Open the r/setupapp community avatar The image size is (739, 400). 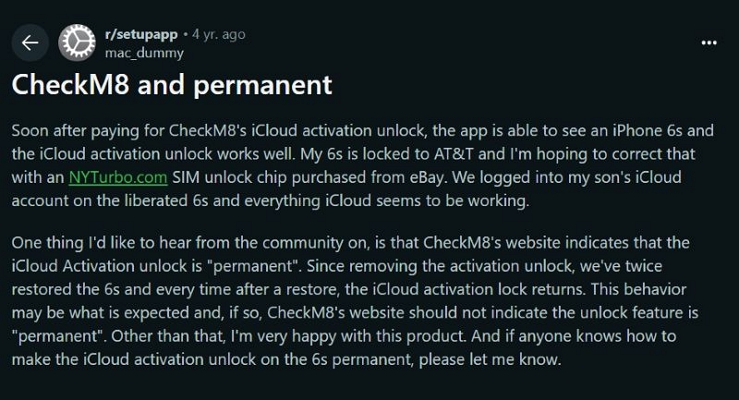[76, 42]
